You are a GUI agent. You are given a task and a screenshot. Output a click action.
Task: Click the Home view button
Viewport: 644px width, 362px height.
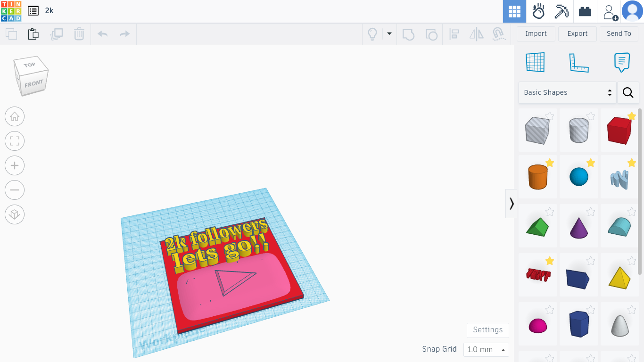(x=15, y=116)
